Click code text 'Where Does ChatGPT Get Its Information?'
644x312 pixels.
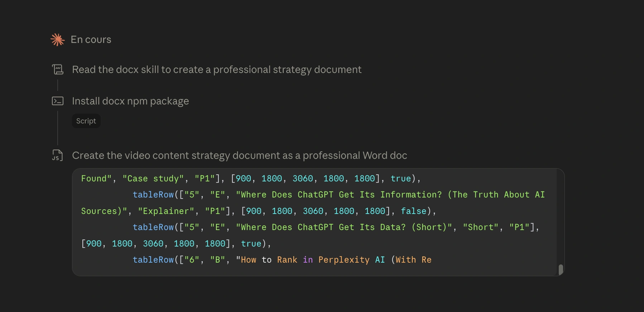click(341, 195)
